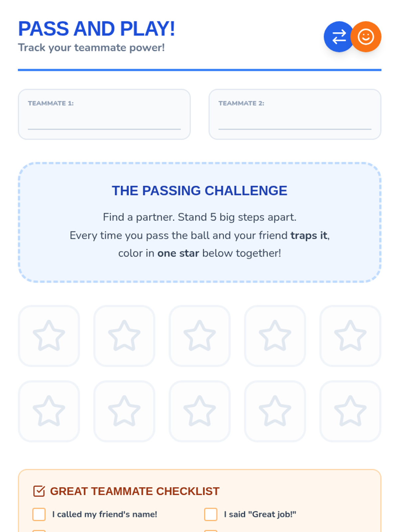Click the Great Teammate Checklist icon

[x=39, y=491]
